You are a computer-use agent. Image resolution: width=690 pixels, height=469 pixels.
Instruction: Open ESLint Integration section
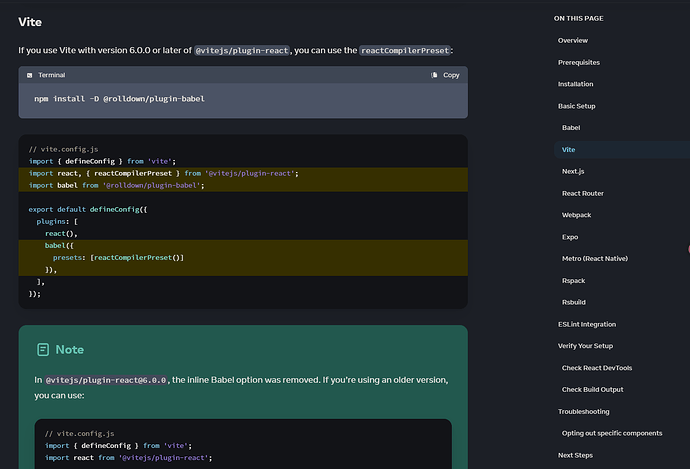[x=587, y=324]
